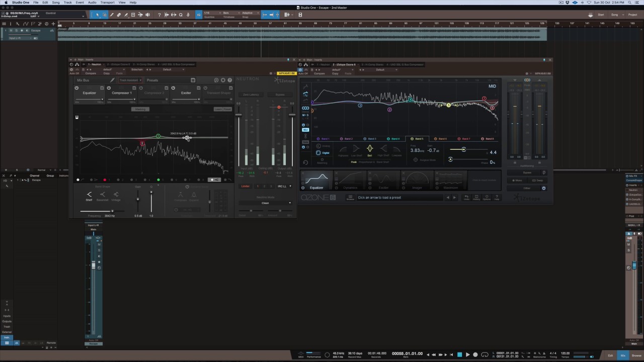Open the View menu

(x=122, y=3)
